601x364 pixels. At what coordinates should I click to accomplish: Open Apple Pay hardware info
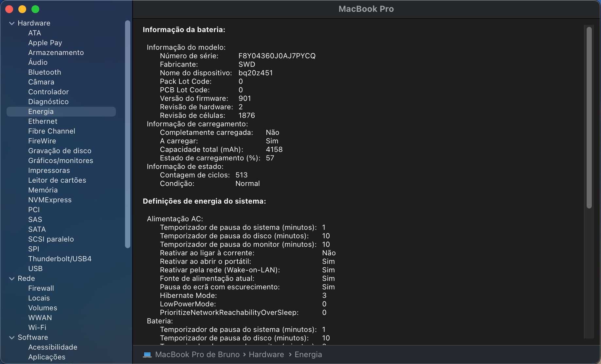[45, 43]
